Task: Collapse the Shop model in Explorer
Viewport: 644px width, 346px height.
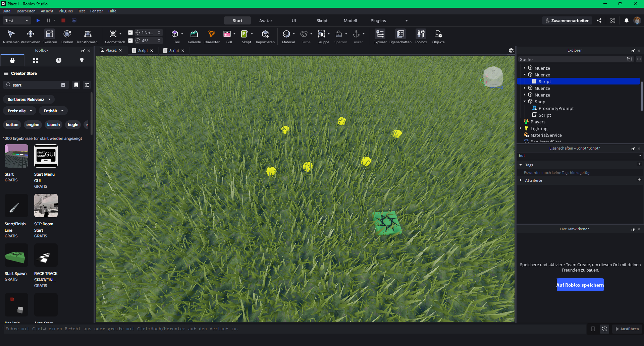Action: click(x=525, y=101)
